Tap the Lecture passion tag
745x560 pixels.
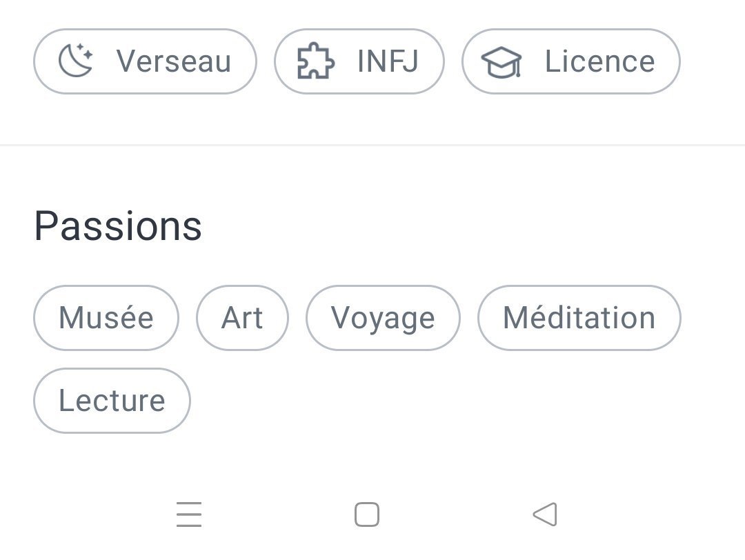click(x=112, y=401)
